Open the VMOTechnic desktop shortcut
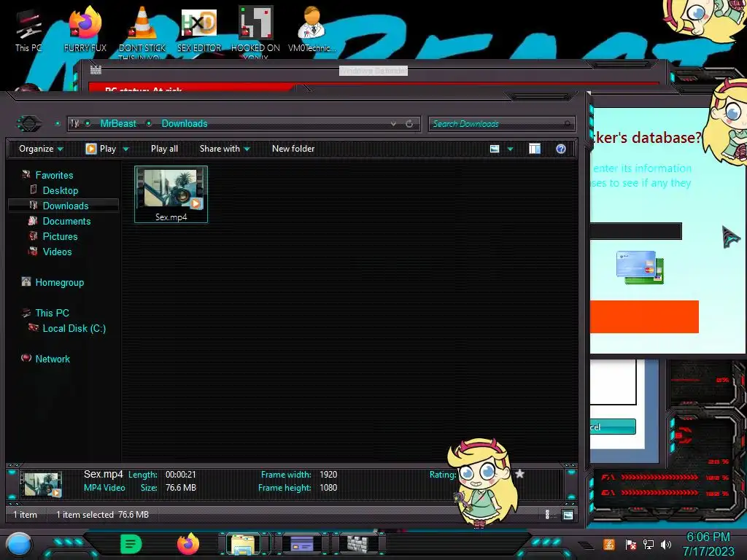 click(311, 29)
